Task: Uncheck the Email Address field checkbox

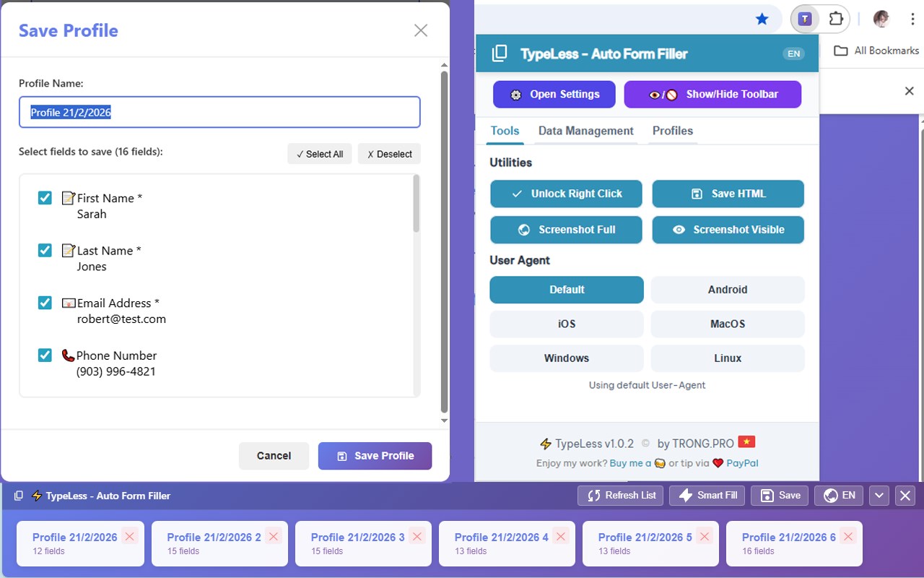Action: coord(45,303)
